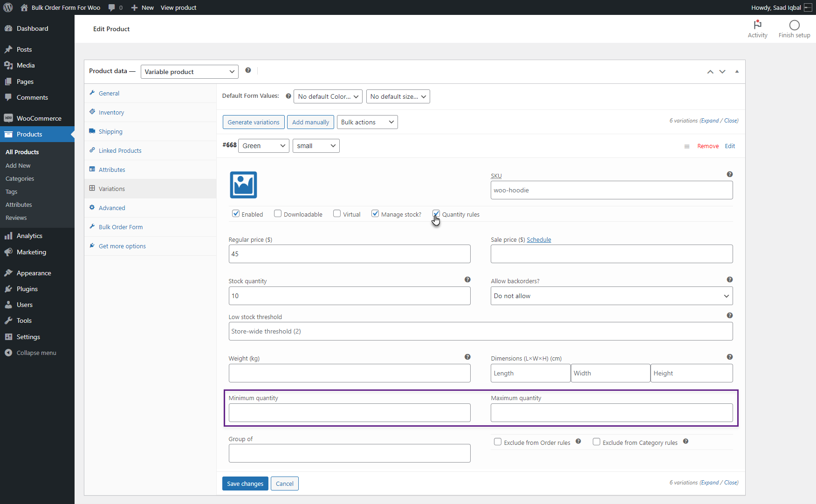Toggle the Quantity rules checkbox
The width and height of the screenshot is (816, 504).
coord(436,214)
